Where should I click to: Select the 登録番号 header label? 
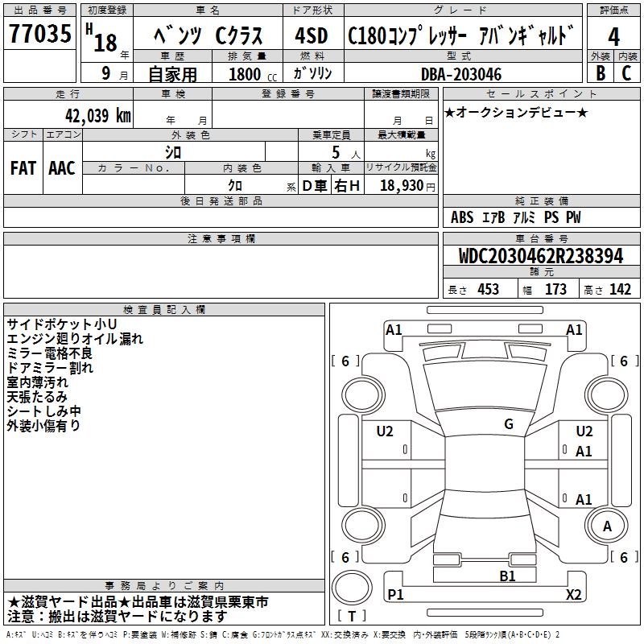click(288, 93)
